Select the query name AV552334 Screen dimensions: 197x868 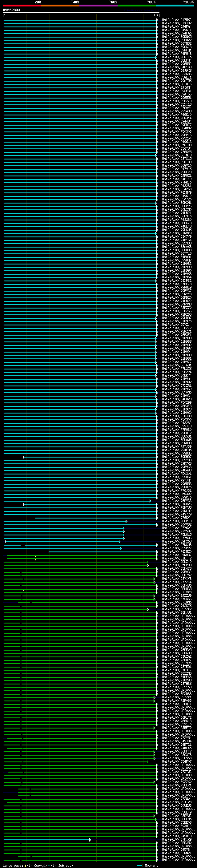click(x=11, y=10)
